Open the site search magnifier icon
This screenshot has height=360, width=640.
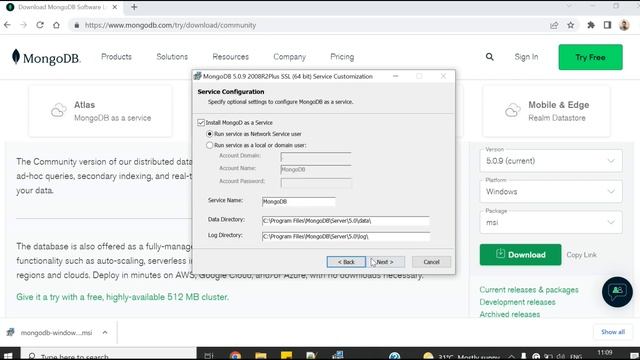coord(490,57)
